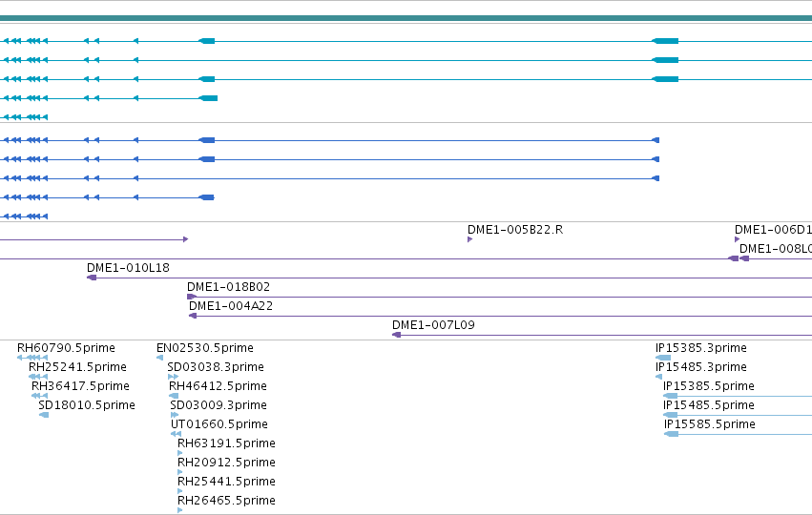Select the DME1-005B22.R feature label
812x515 pixels.
click(515, 230)
